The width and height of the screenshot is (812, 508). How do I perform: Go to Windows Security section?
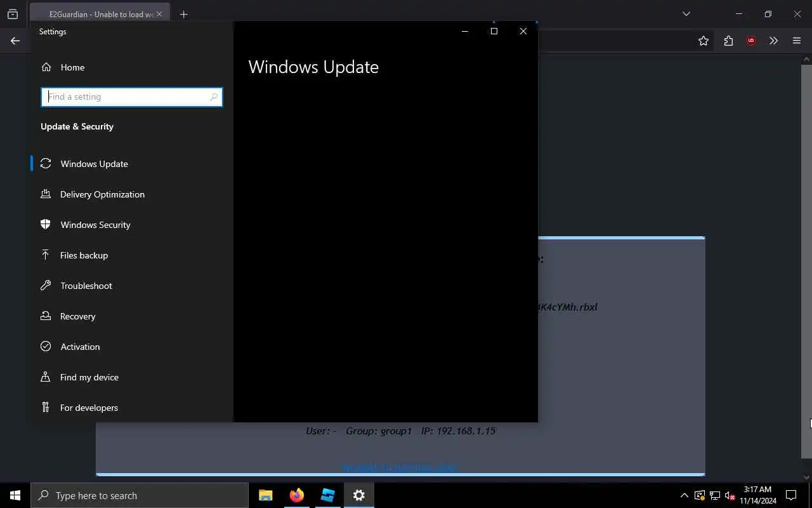[132, 225]
